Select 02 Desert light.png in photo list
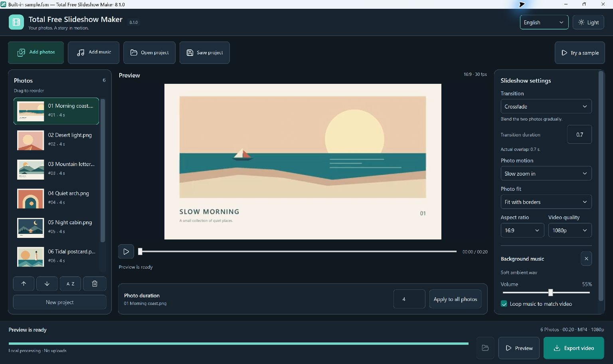The height and width of the screenshot is (364, 613). [x=56, y=140]
